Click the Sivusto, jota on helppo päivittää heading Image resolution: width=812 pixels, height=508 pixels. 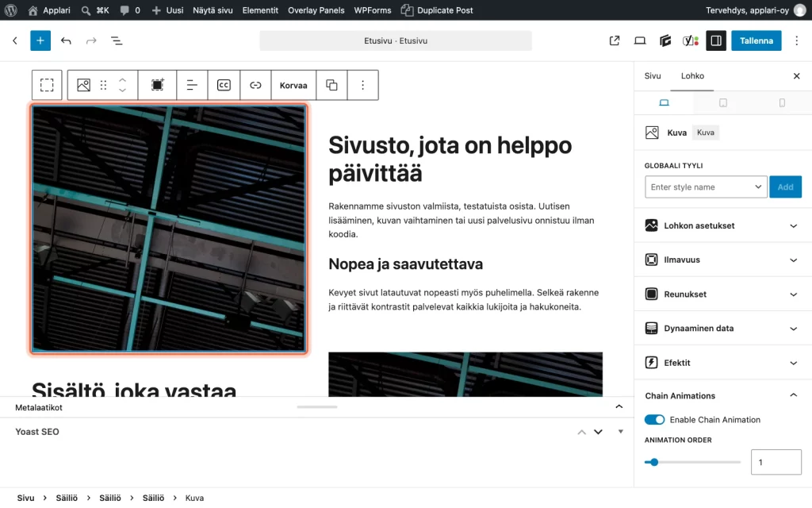click(x=450, y=159)
